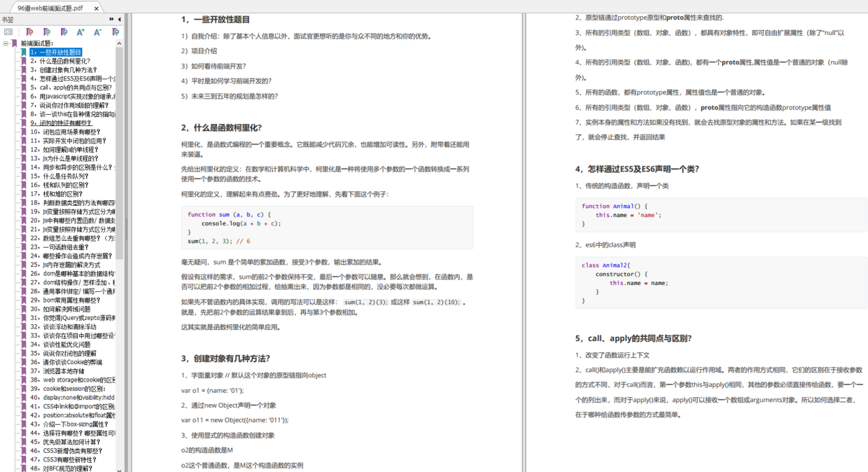Open bookmark 40 on display:none和visibility:hidden
Screen dimensions: 868x472
[72, 398]
